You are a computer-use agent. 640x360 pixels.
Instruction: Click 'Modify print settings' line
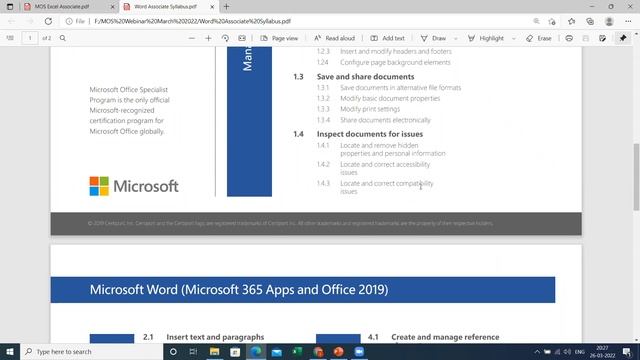(x=370, y=109)
